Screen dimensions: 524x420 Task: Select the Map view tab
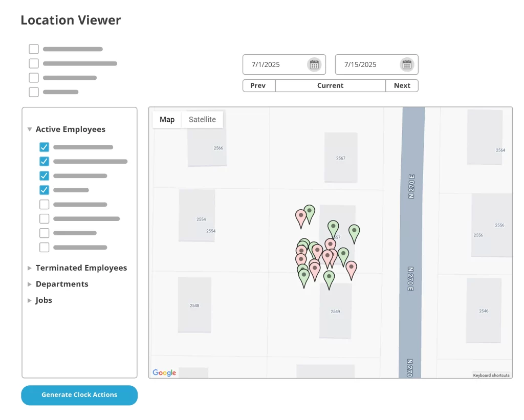[x=167, y=120]
